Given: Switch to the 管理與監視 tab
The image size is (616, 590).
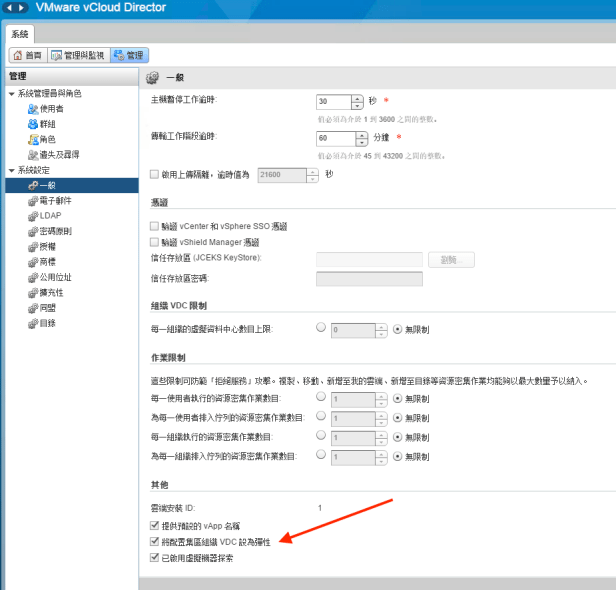Looking at the screenshot, I should pyautogui.click(x=78, y=54).
